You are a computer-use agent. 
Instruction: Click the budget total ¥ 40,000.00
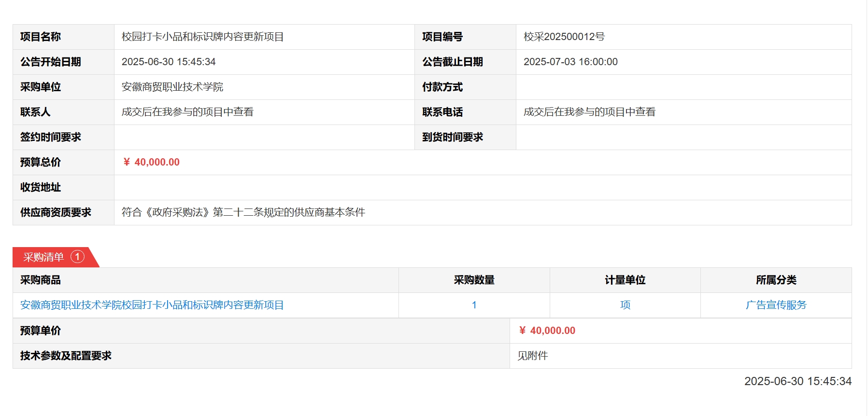pos(151,162)
